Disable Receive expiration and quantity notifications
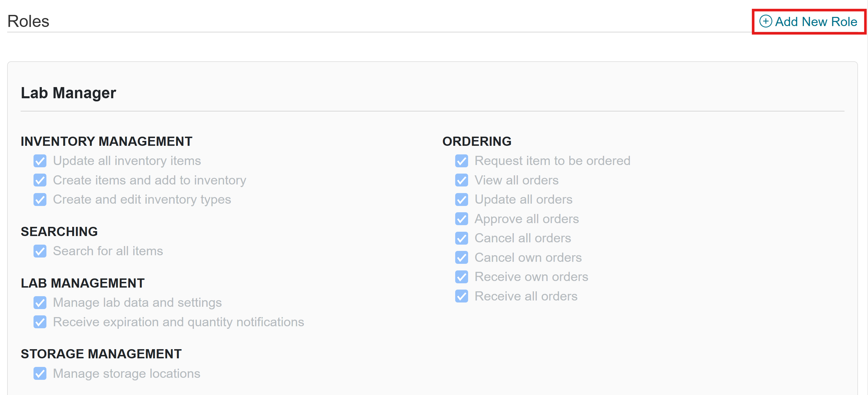Screen dimensions: 868x395 pos(40,322)
